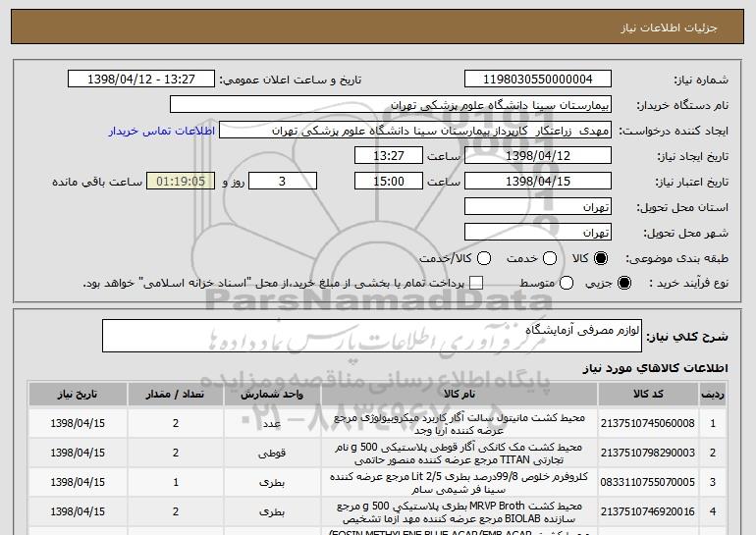Click unit بطری in row 4
The image size is (756, 535).
point(272,511)
